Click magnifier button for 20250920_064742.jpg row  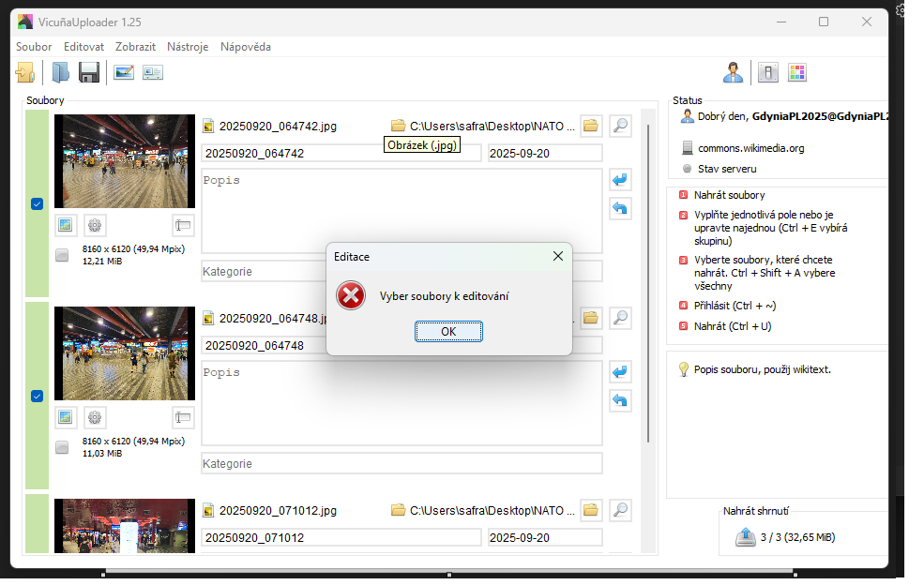coord(620,126)
